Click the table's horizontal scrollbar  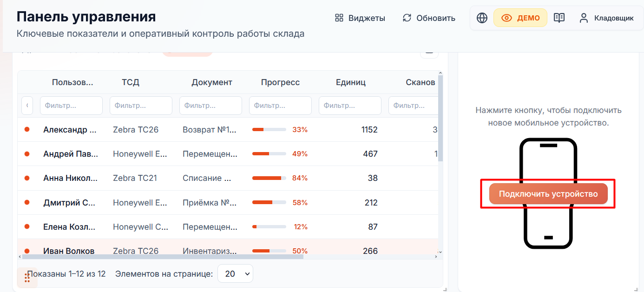click(163, 257)
